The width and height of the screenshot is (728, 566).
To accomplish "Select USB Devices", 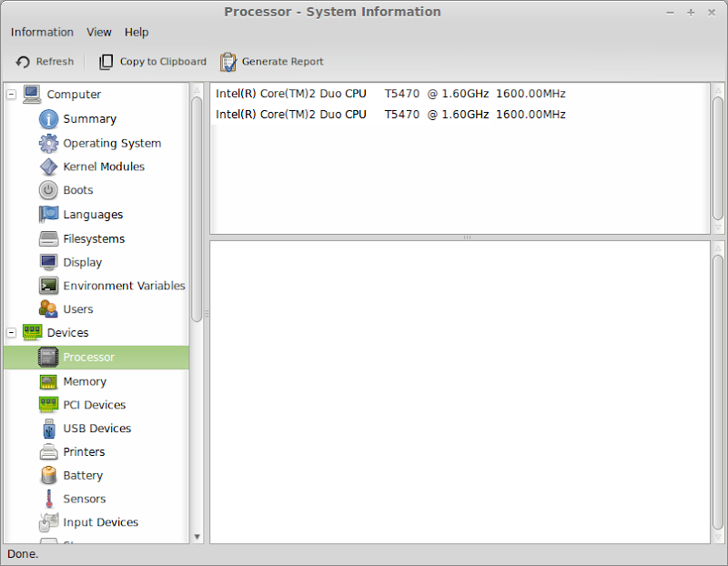I will click(96, 428).
